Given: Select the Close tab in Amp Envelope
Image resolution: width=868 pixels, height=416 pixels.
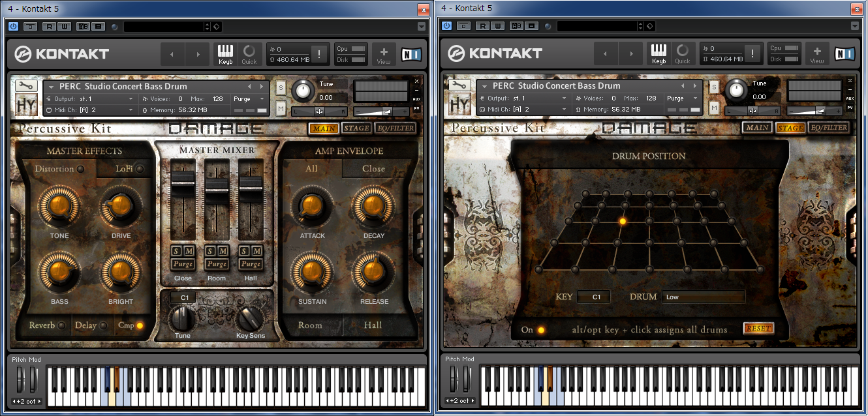Looking at the screenshot, I should pyautogui.click(x=373, y=168).
